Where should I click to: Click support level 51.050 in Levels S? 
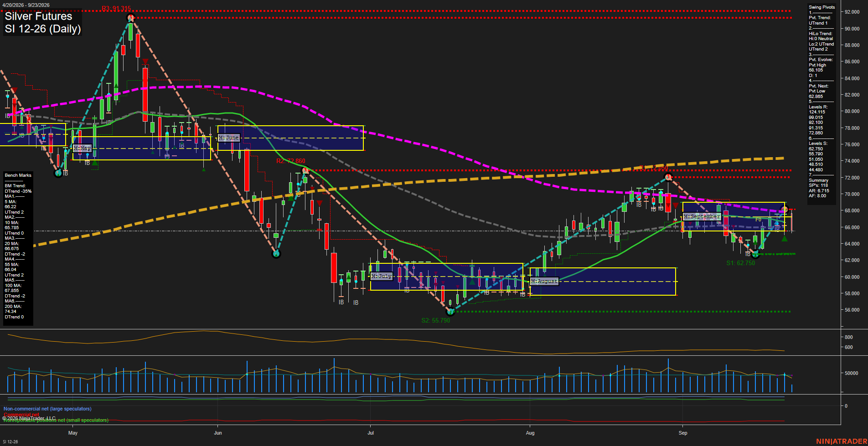[816, 159]
